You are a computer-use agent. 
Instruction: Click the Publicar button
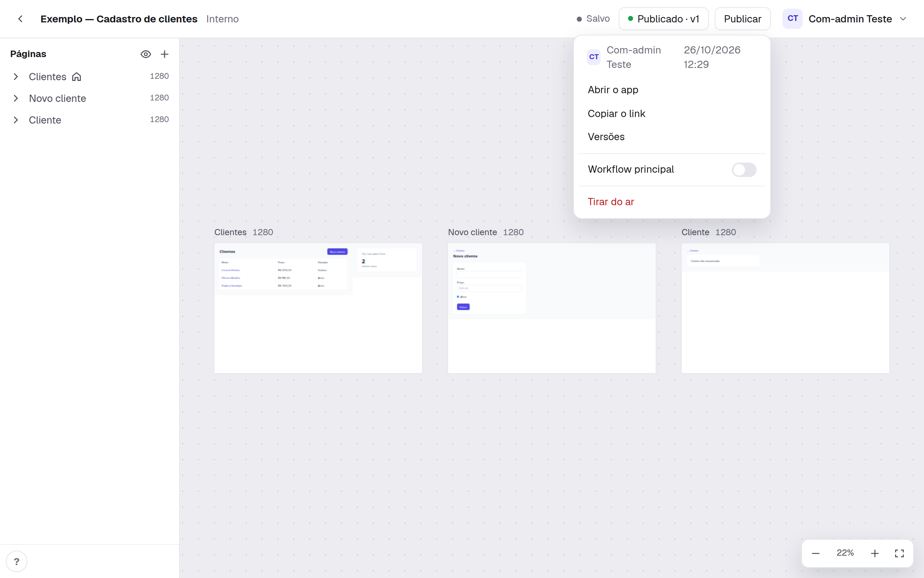click(x=743, y=19)
